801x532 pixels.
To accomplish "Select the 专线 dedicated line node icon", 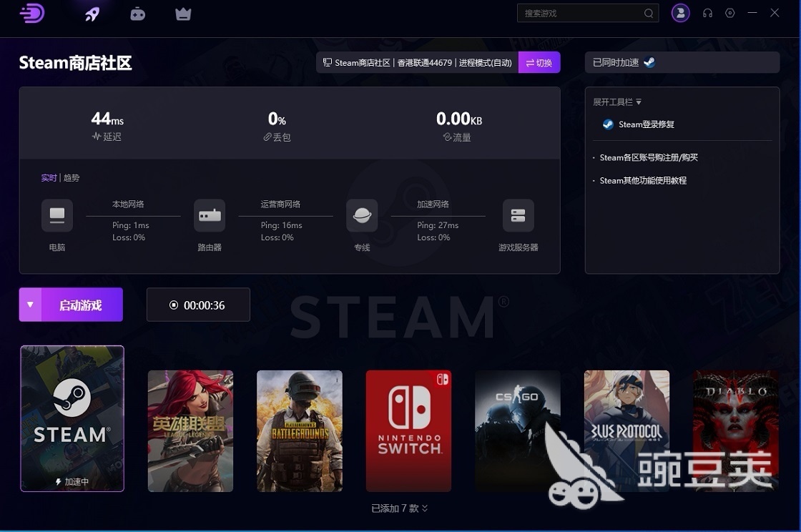I will tap(362, 215).
